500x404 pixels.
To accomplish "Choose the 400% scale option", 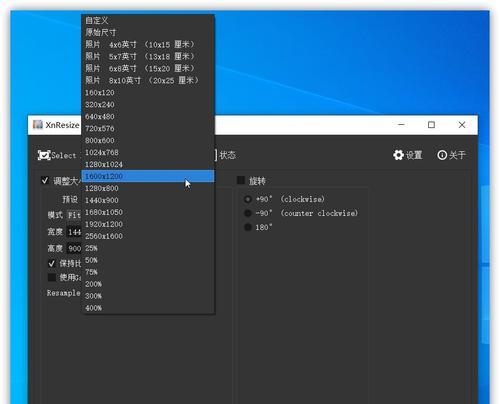I will pyautogui.click(x=148, y=308).
